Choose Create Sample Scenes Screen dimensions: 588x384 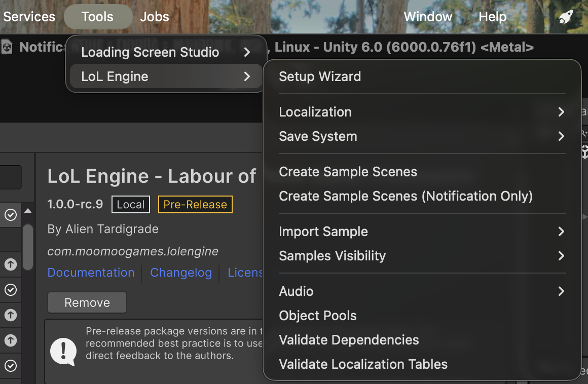tap(422, 172)
